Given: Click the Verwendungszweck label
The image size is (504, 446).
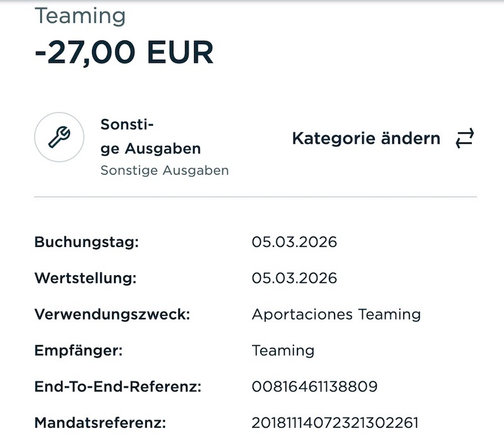Looking at the screenshot, I should (x=112, y=314).
